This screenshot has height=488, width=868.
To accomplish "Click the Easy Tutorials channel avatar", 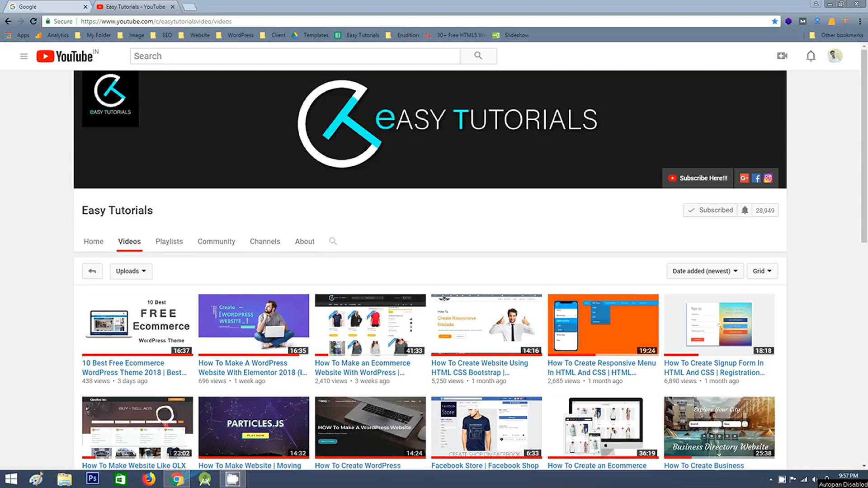I will [x=110, y=99].
